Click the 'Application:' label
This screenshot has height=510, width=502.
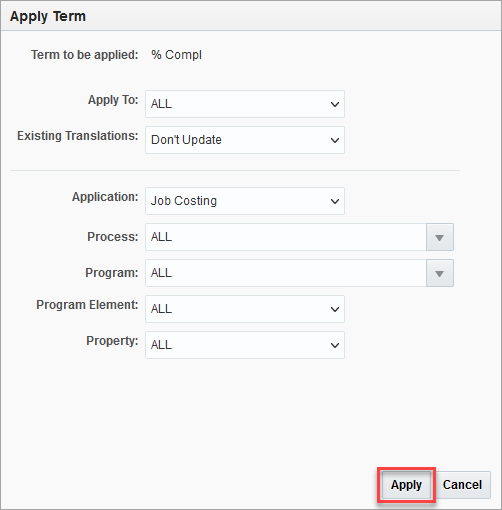tap(105, 197)
